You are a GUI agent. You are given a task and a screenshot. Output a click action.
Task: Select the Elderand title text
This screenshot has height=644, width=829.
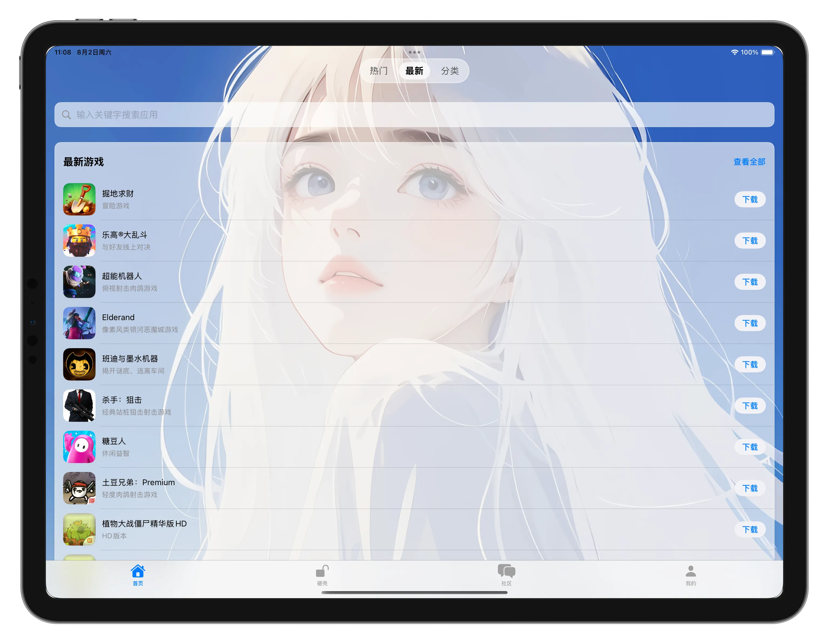pyautogui.click(x=118, y=317)
